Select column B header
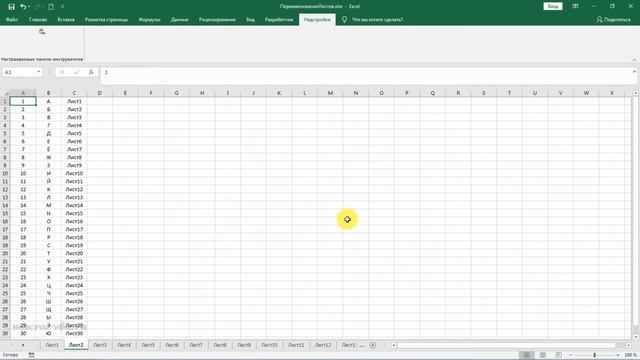The height and width of the screenshot is (360, 640). point(48,93)
